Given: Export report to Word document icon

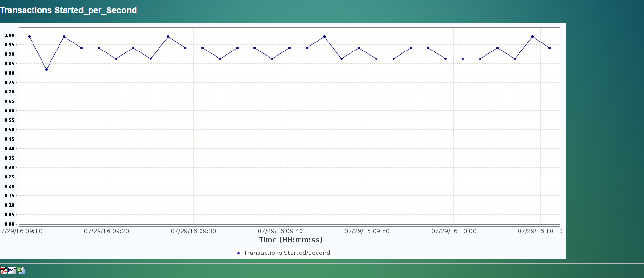Looking at the screenshot, I should click(12, 270).
